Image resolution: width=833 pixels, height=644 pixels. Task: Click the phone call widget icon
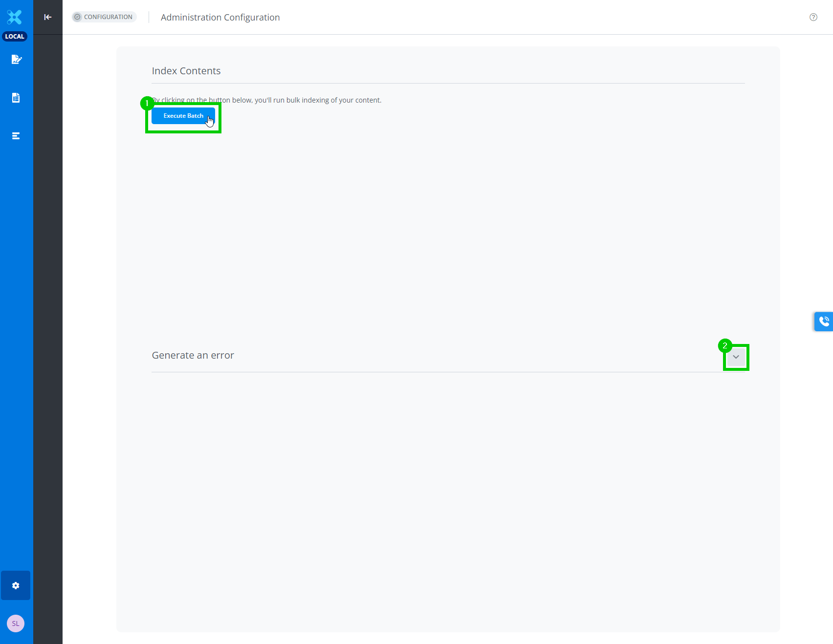point(824,322)
